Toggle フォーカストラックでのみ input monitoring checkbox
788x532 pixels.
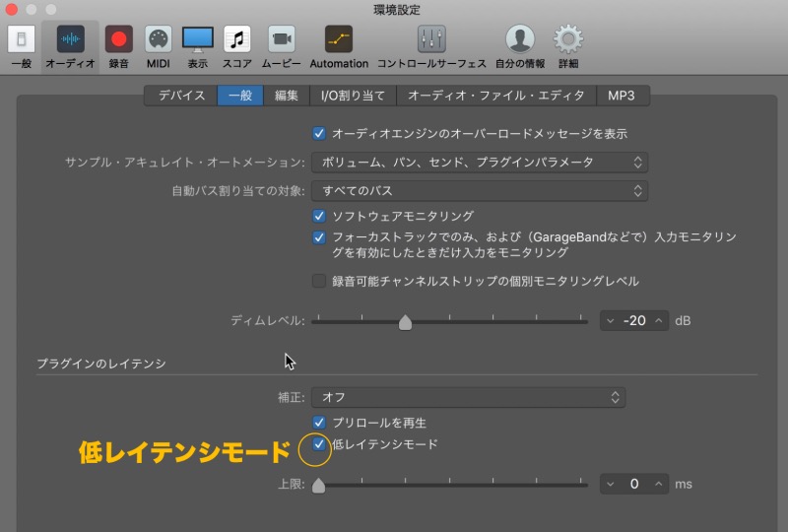319,237
